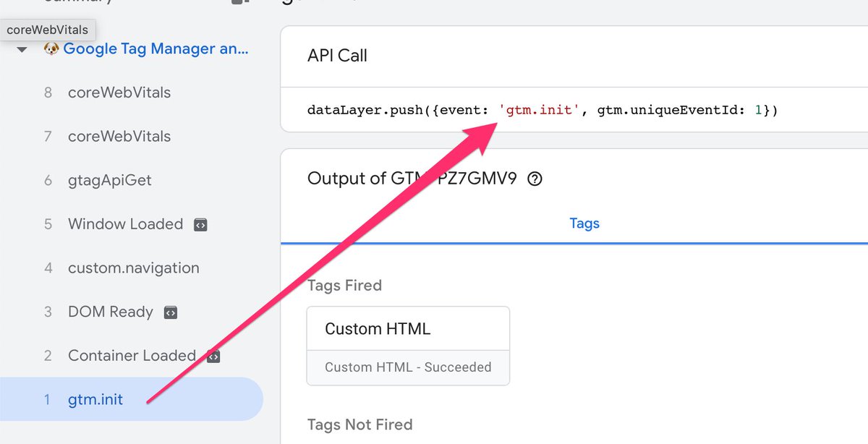Select event 7 coreWebVitals
This screenshot has height=444, width=868.
119,136
